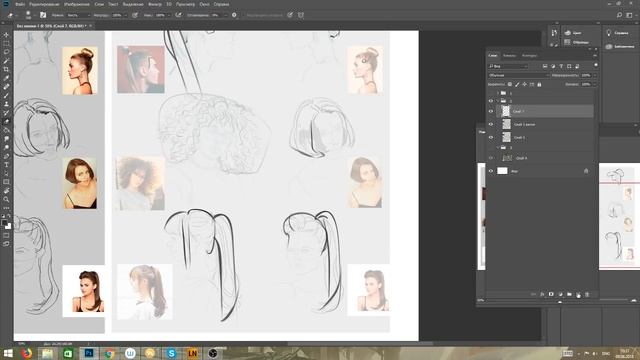The width and height of the screenshot is (640, 360).
Task: Select the Eraser tool
Action: [6, 122]
